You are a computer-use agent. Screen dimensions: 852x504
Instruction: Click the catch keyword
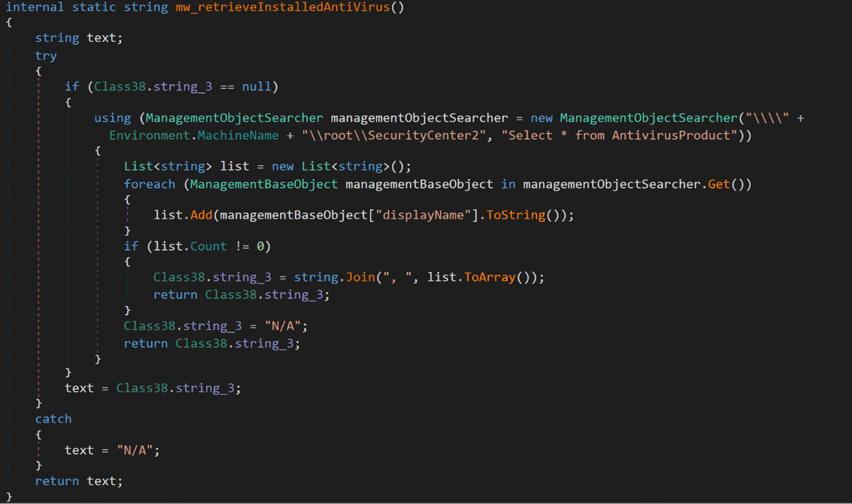coord(53,419)
